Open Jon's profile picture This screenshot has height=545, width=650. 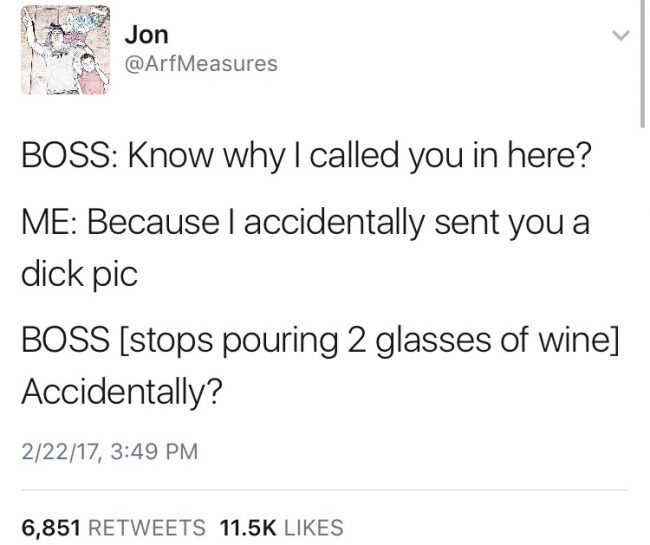point(65,50)
